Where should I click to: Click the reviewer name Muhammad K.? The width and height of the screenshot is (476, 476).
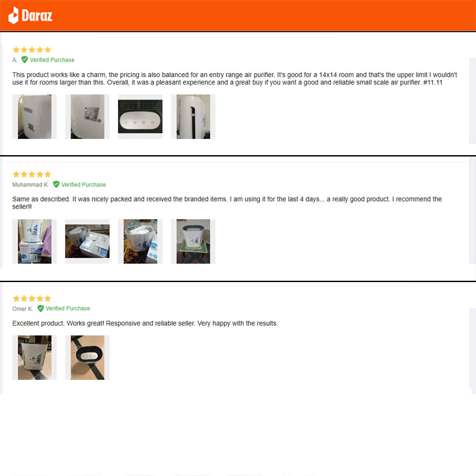click(30, 185)
